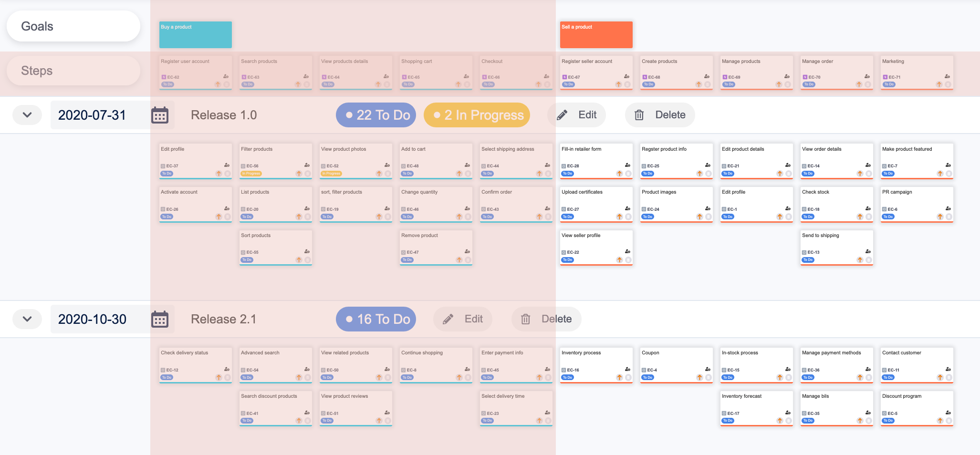Click the Delete button for Release 2.1
The width and height of the screenshot is (980, 455).
pos(546,319)
